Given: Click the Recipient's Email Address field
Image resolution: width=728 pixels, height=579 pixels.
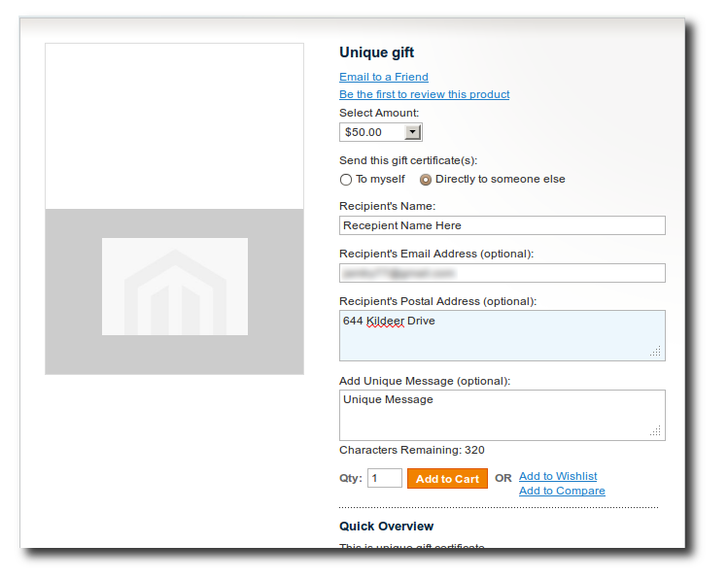Looking at the screenshot, I should (x=502, y=273).
